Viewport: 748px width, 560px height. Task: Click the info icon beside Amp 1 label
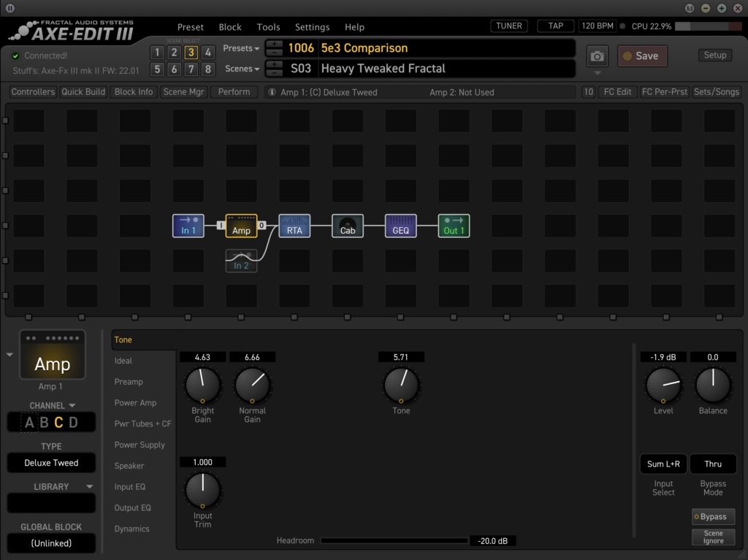point(272,92)
